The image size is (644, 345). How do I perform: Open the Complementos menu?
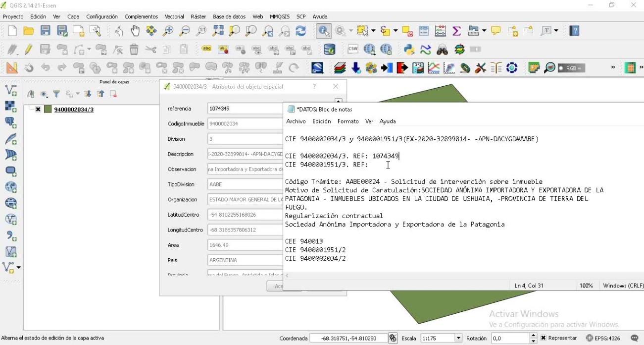141,16
